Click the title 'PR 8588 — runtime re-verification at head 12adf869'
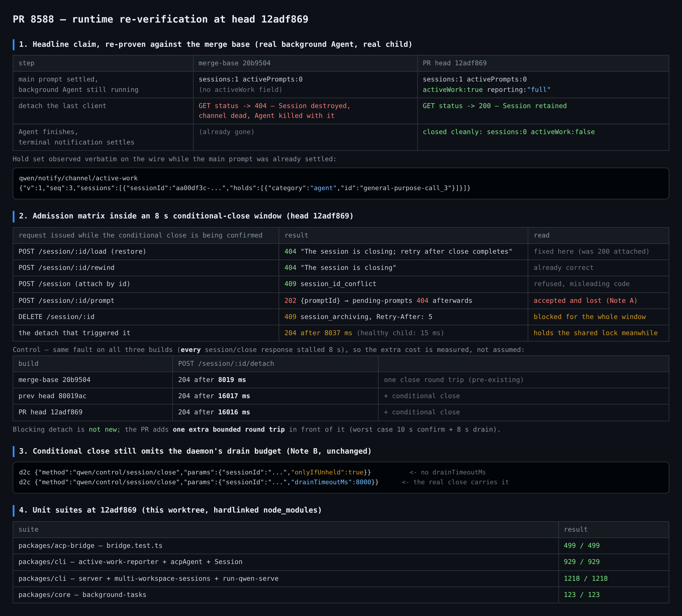Screen dimensions: 682x616 coord(160,19)
